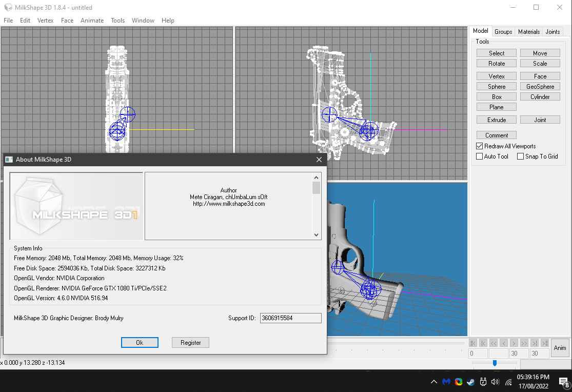Choose the Extrude tool

[497, 120]
